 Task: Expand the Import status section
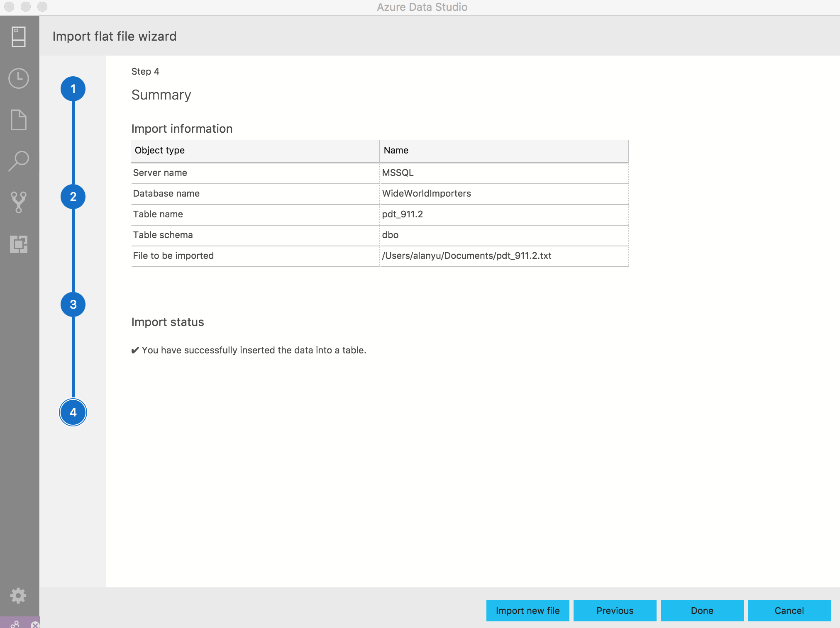(168, 321)
